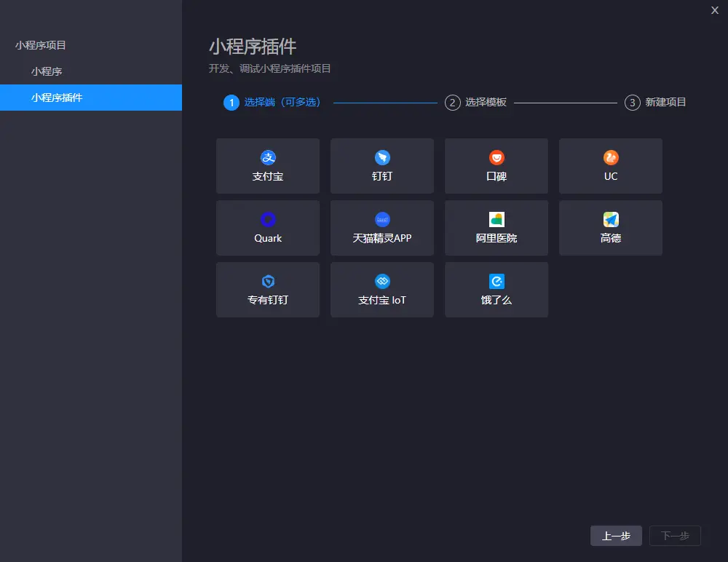Click the Quark card label text
Image resolution: width=728 pixels, height=562 pixels.
coord(268,238)
